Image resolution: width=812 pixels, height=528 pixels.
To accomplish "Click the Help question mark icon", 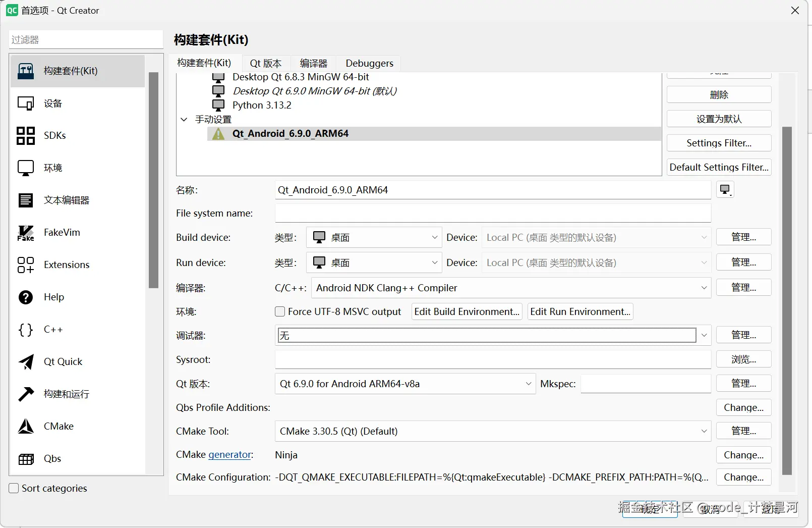I will click(x=26, y=297).
